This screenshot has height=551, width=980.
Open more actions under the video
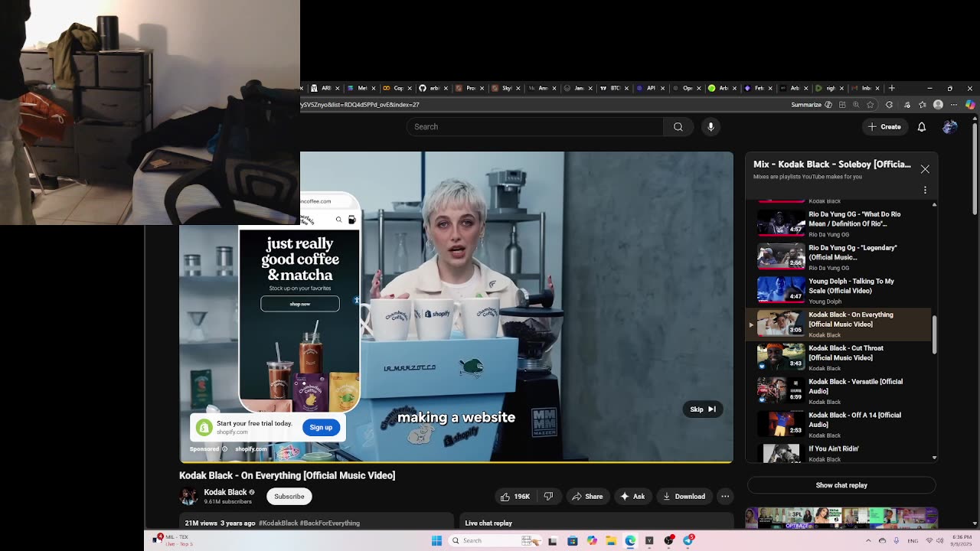(x=725, y=497)
